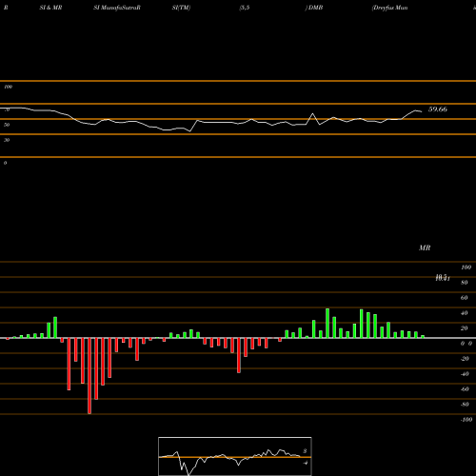
Task: Click the -40 label on MR axis
Action: (x=465, y=374)
